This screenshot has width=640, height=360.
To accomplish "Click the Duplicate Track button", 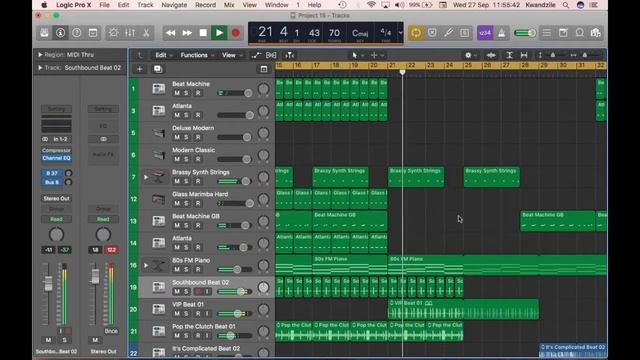I will click(x=158, y=69).
